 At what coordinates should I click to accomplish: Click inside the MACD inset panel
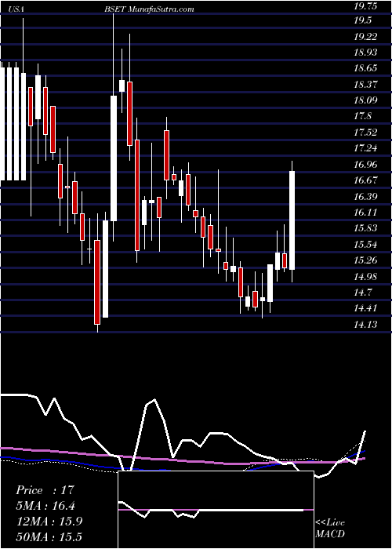[216, 510]
